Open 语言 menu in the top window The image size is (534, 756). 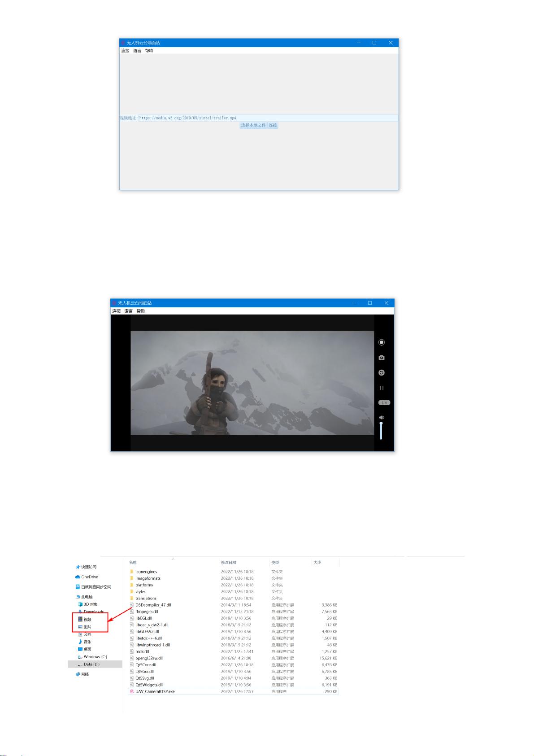tap(137, 51)
